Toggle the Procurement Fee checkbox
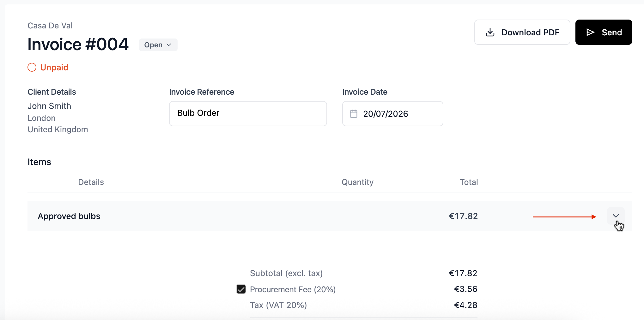This screenshot has height=320, width=644. tap(241, 289)
